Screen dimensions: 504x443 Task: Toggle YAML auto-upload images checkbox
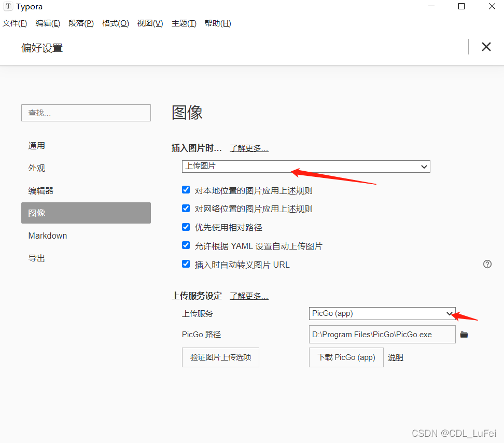[x=186, y=245]
